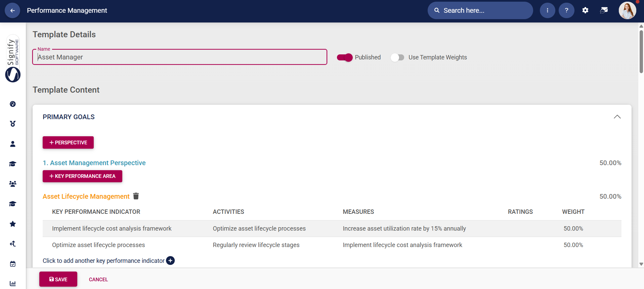The height and width of the screenshot is (289, 644).
Task: Click the Add Perspective button
Action: coord(68,142)
